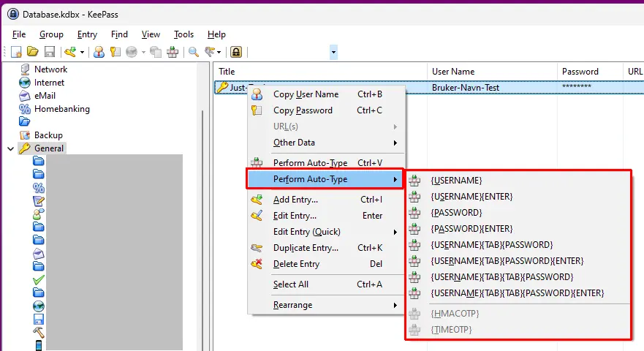Expand the Other Data submenu

[x=326, y=143]
